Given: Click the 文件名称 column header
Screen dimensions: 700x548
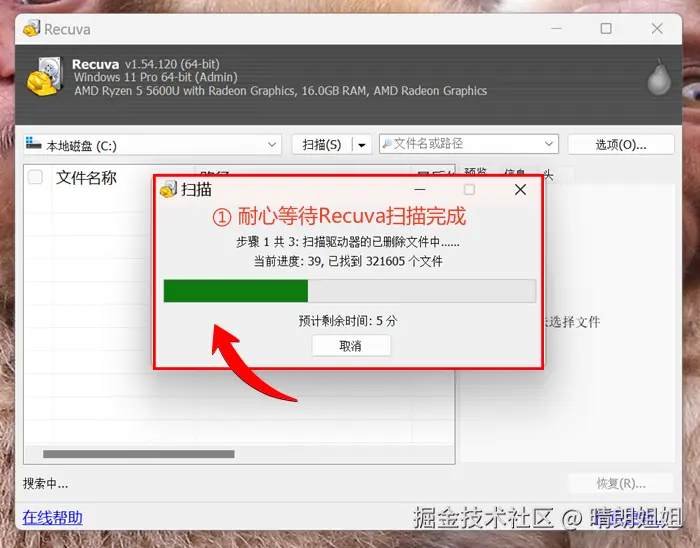Looking at the screenshot, I should click(86, 178).
